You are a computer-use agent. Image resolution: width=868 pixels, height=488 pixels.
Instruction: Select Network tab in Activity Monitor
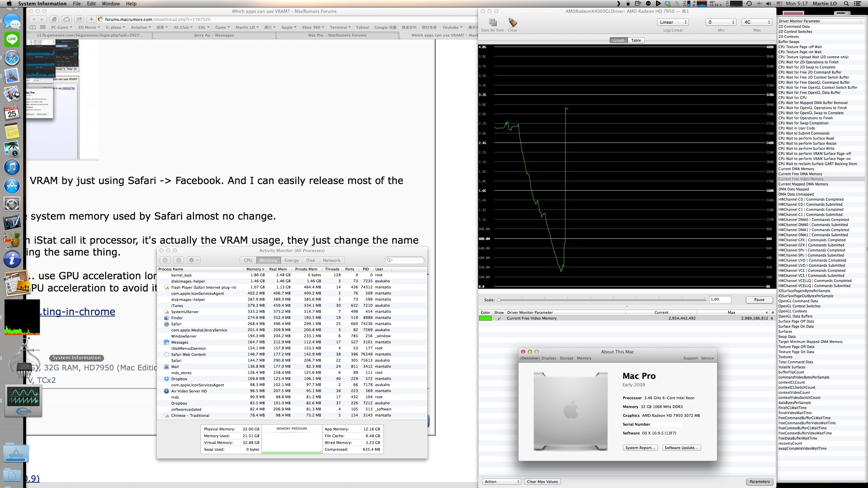(332, 260)
